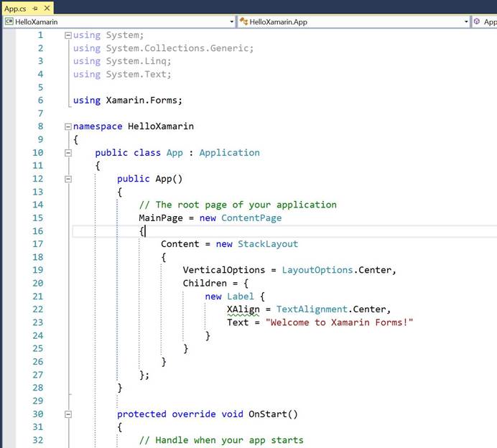
Task: Close the App.cs tab
Action: [x=47, y=8]
